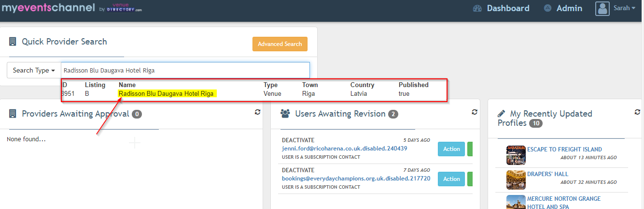Click green button beside jenni.ford Action

coord(470,149)
